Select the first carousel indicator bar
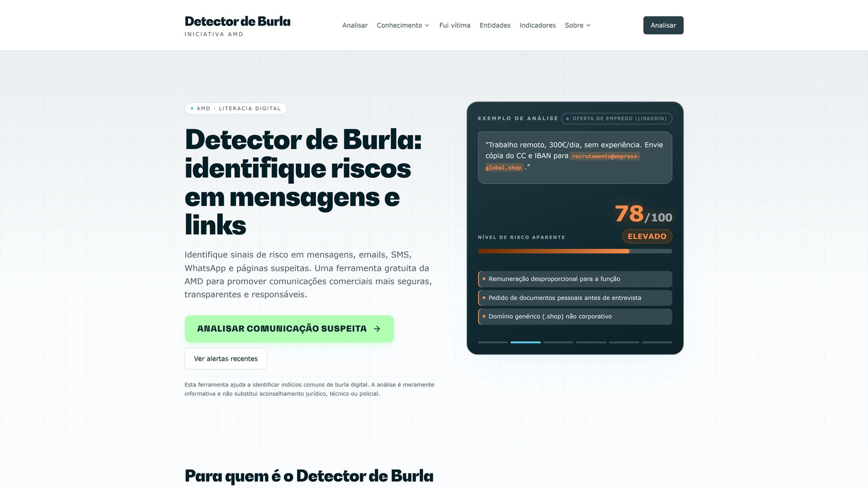The width and height of the screenshot is (868, 488). (x=493, y=342)
